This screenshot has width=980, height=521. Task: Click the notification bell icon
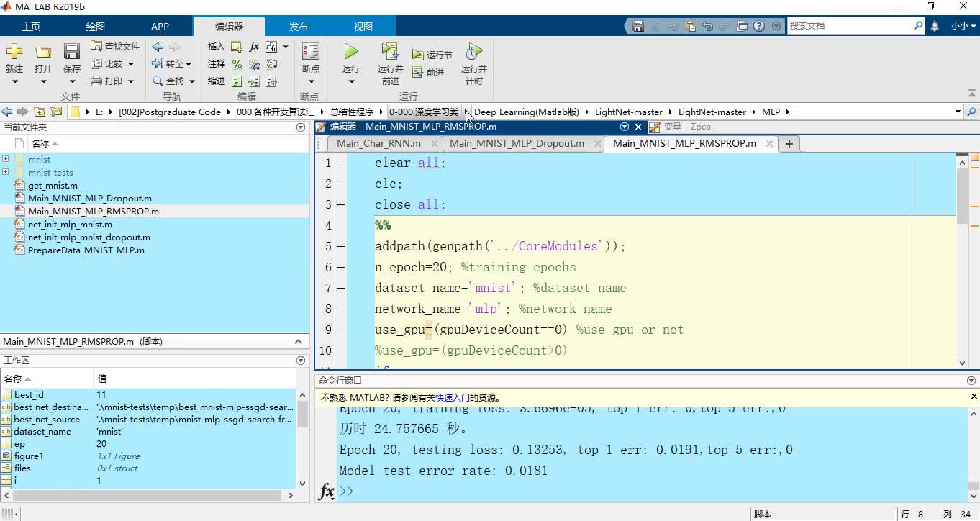tap(935, 26)
